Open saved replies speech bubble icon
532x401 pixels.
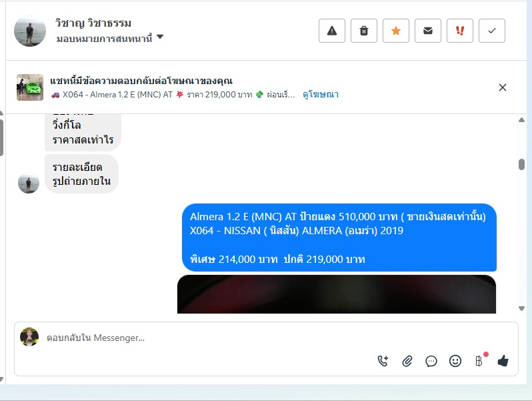[x=431, y=361]
